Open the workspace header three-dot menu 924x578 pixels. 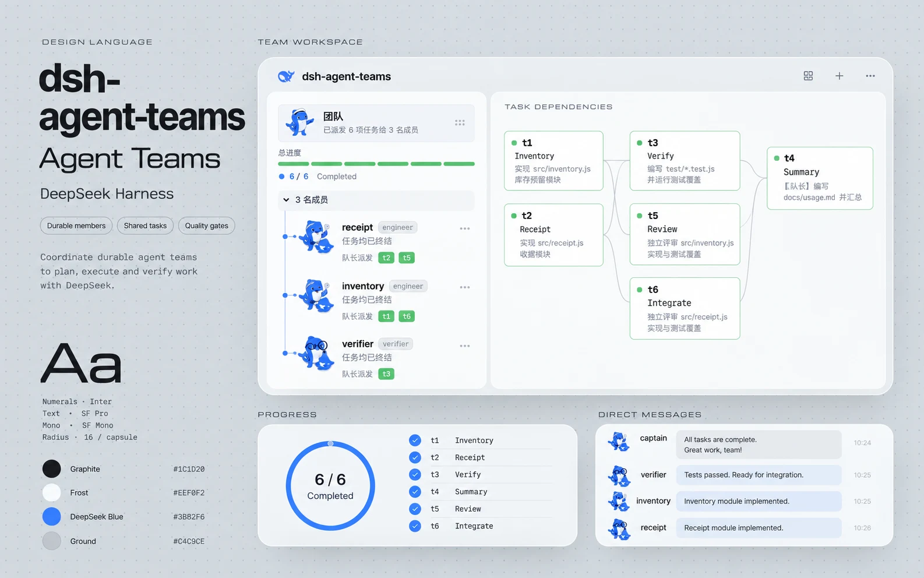(870, 76)
